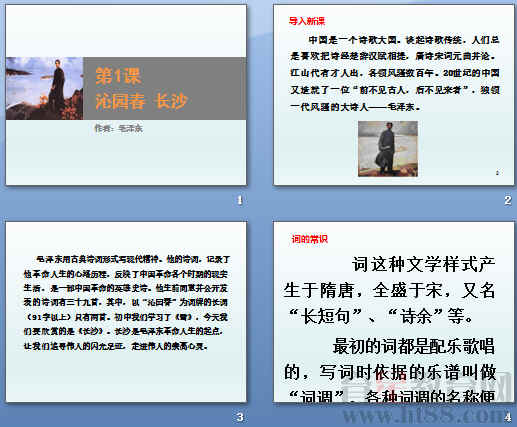Click the standing figure painting on slide 2
The height and width of the screenshot is (427, 517).
pos(388,149)
